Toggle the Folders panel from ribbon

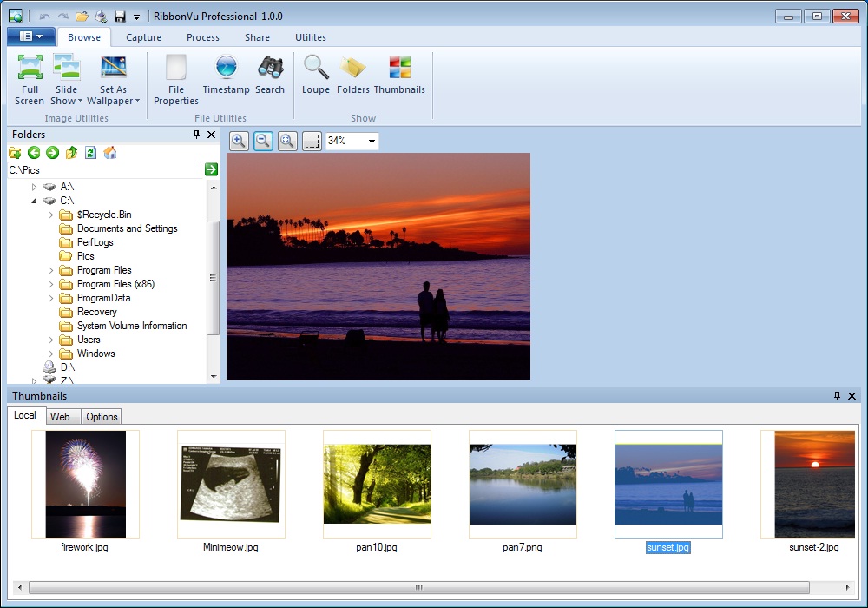(x=352, y=75)
